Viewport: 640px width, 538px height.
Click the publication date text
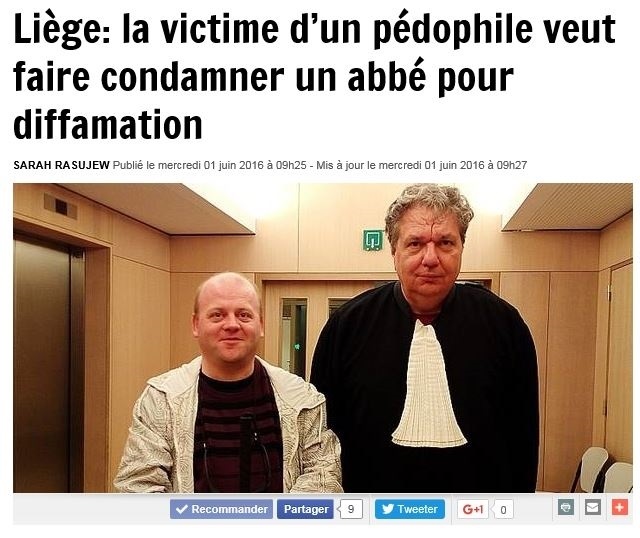click(x=209, y=165)
